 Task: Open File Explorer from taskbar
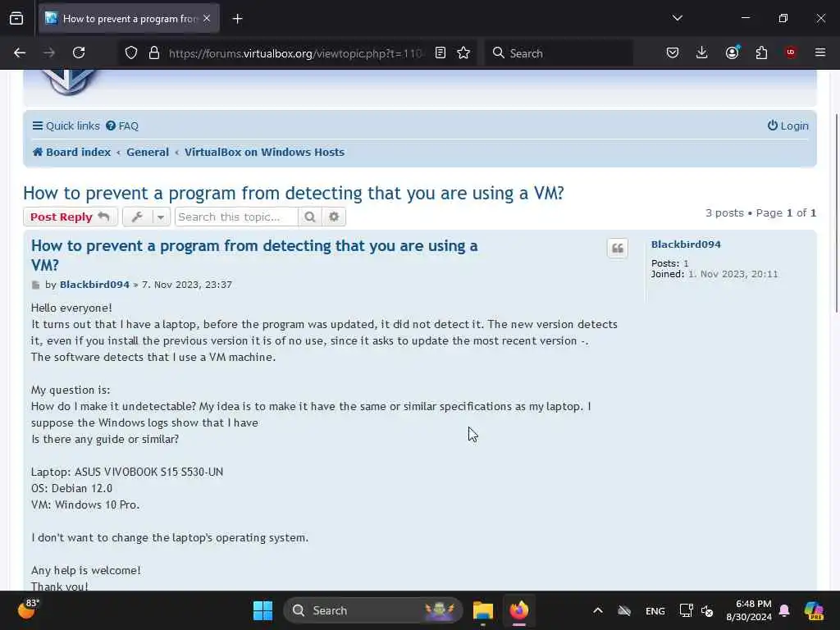click(x=482, y=610)
